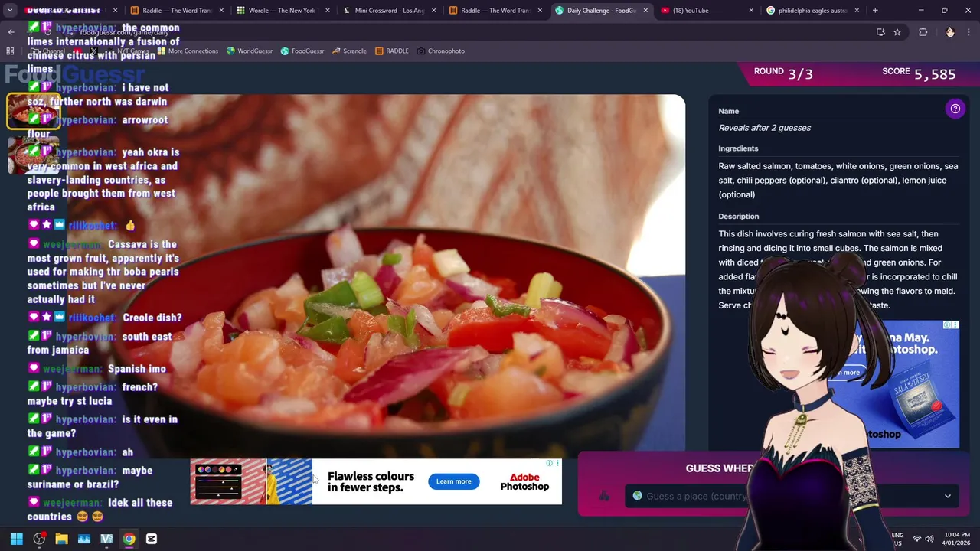The height and width of the screenshot is (551, 980).
Task: Close the YouTube tab
Action: (751, 11)
